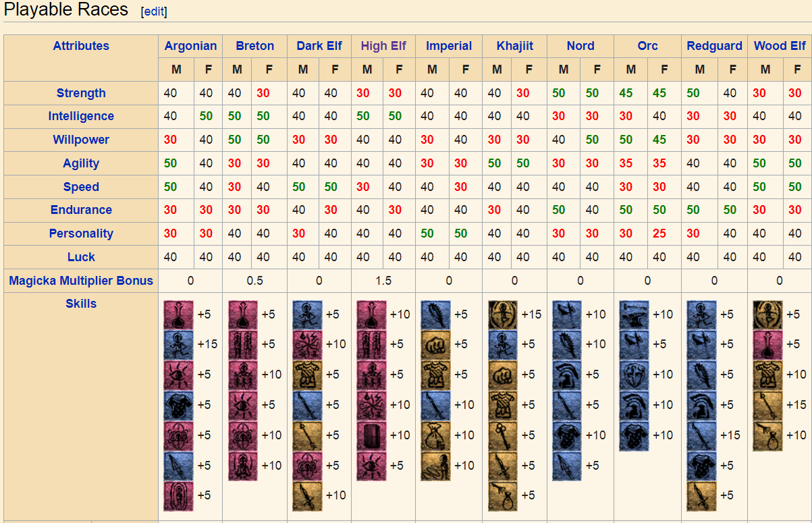Screen dimensions: 812x523
Task: Click the Wood Elf Marksman +15 icon
Action: tap(768, 406)
